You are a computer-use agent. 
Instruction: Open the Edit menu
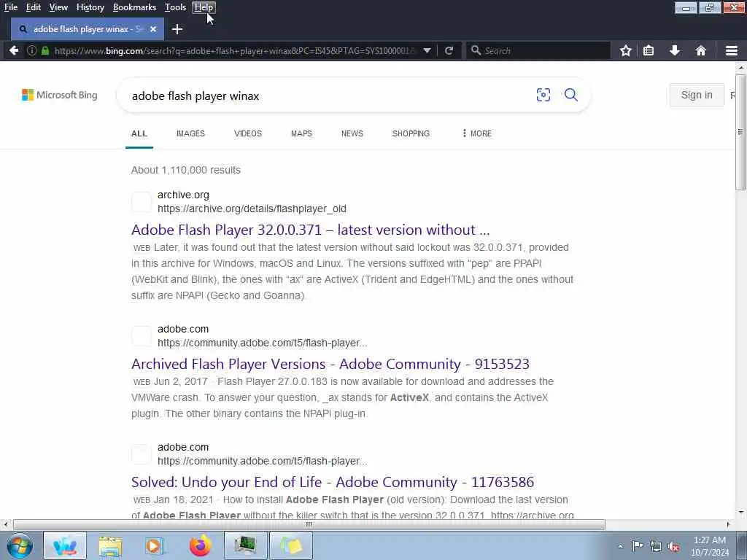point(34,7)
